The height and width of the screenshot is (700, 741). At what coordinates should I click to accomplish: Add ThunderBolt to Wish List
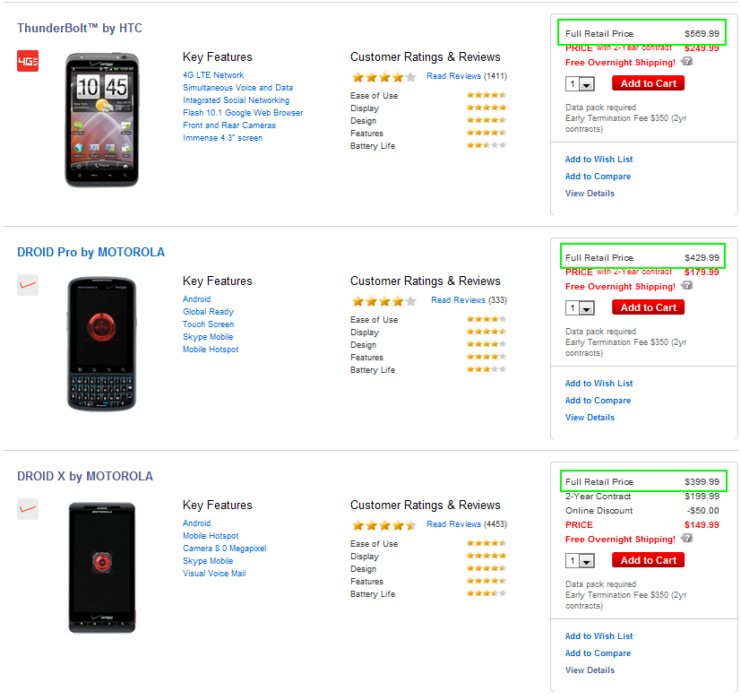599,160
